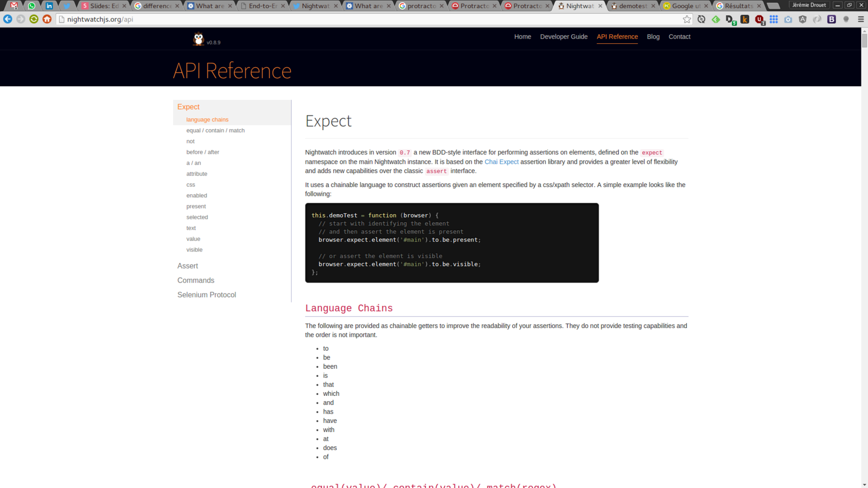This screenshot has width=868, height=488.
Task: Open the pinned WhatsApp tab
Action: (31, 5)
